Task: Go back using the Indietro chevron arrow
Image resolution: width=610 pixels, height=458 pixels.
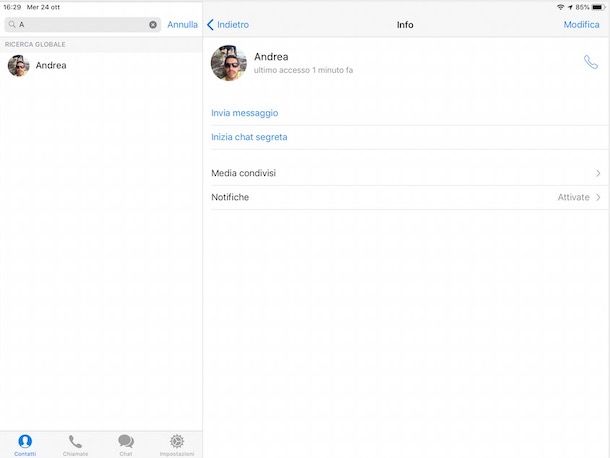Action: 210,25
